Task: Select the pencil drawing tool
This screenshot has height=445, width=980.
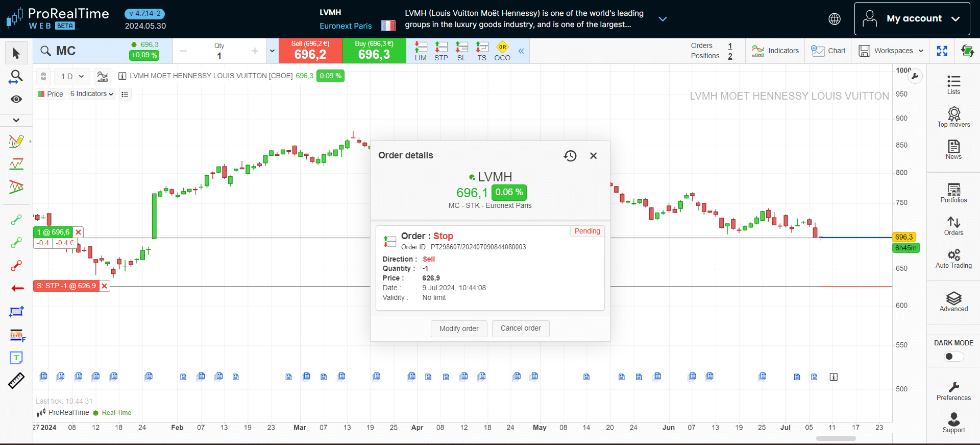Action: click(16, 141)
